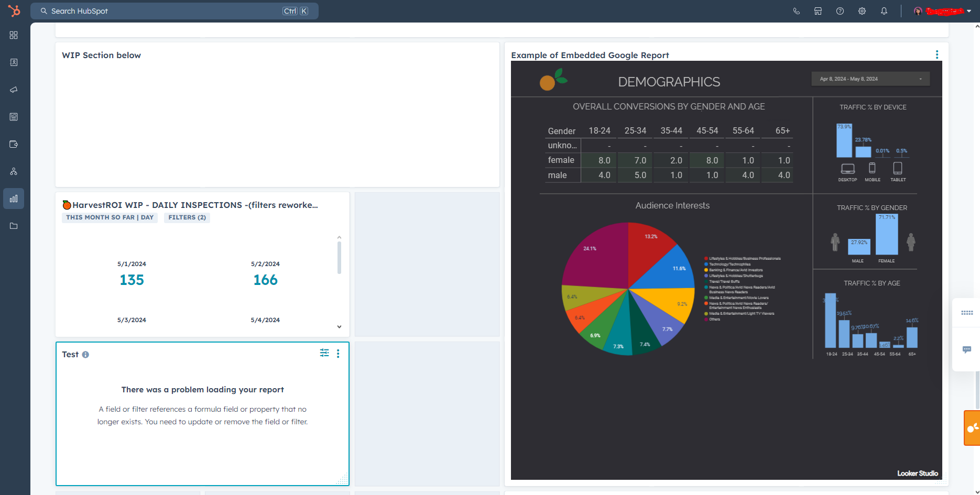
Task: Click the 135 inspections value
Action: [132, 280]
